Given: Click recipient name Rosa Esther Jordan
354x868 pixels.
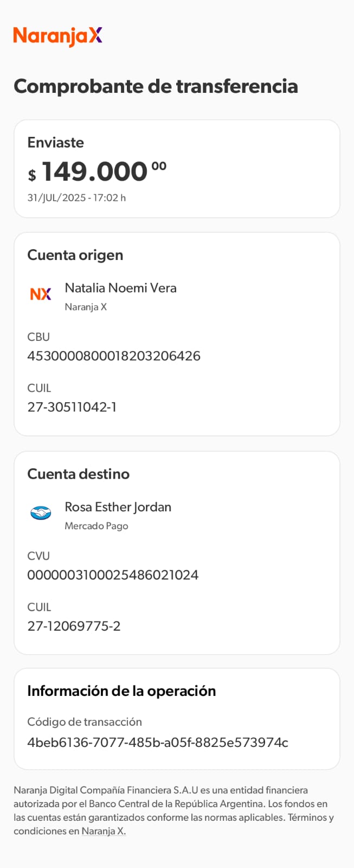Looking at the screenshot, I should point(118,507).
